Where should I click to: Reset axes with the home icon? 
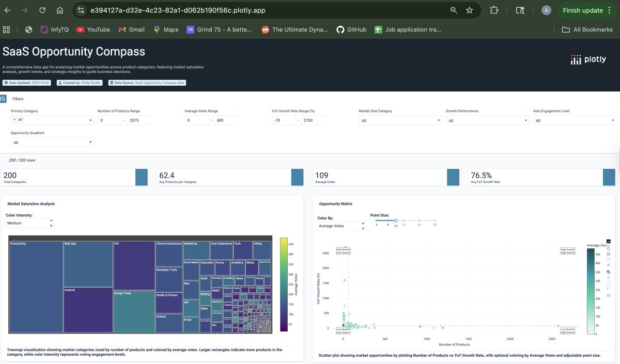click(609, 264)
